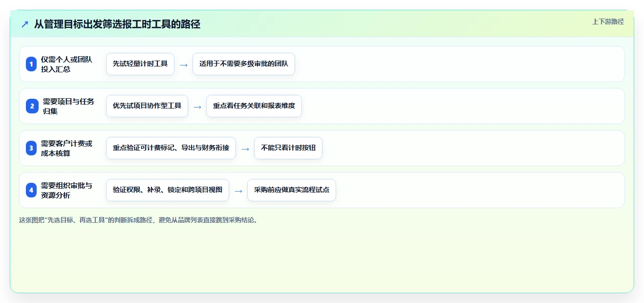Click the 适用于不需要多级审批的团队 box

[244, 64]
